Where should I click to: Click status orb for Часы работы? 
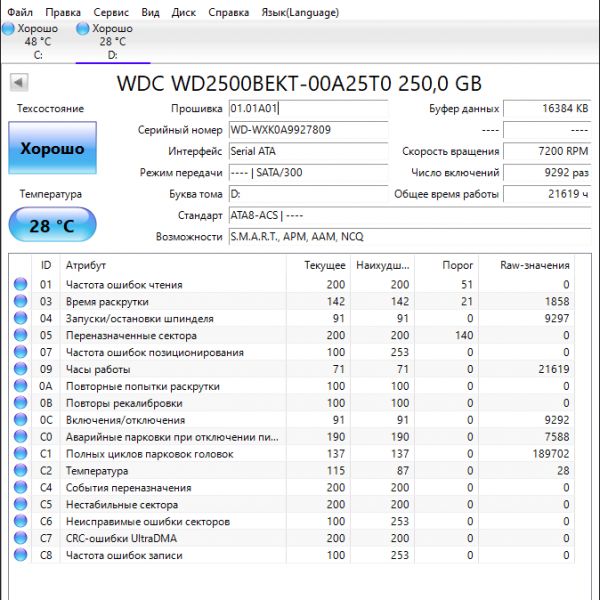(x=20, y=368)
